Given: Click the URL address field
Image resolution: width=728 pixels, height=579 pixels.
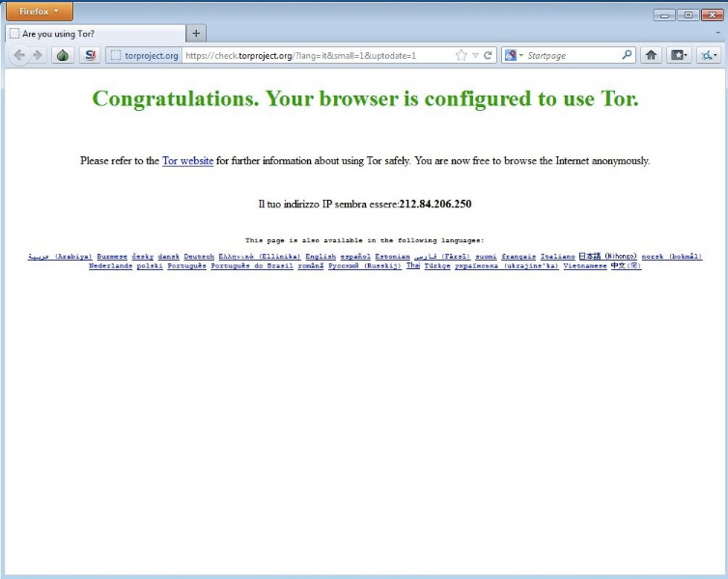Looking at the screenshot, I should (318, 56).
